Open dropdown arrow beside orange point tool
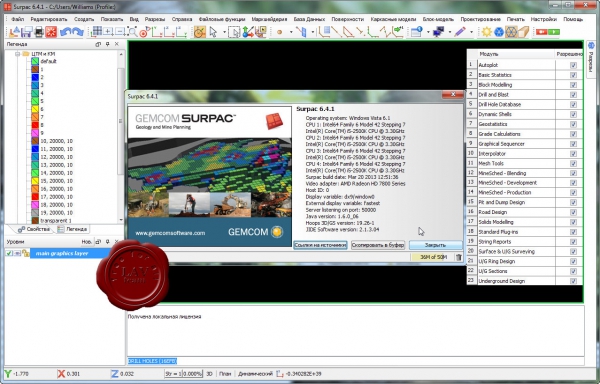The height and width of the screenshot is (384, 600). click(x=291, y=32)
